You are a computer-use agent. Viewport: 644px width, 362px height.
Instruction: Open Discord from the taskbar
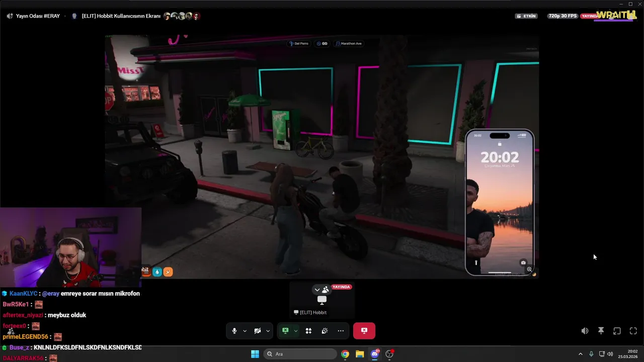[x=374, y=354]
